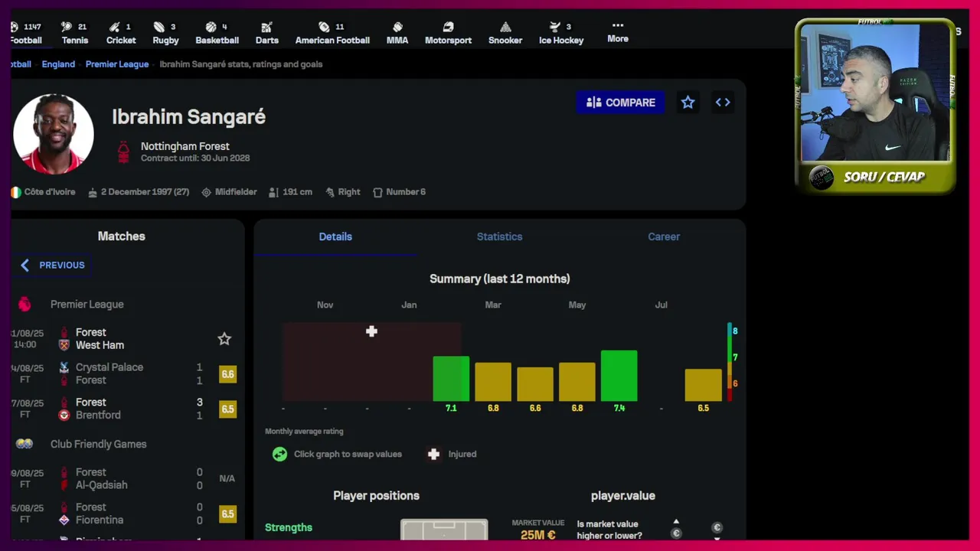Open Nottingham Forest team link
This screenshot has height=551, width=980.
click(185, 146)
